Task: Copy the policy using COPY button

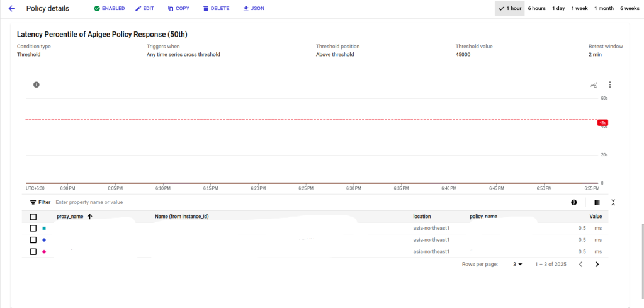Action: click(x=179, y=8)
